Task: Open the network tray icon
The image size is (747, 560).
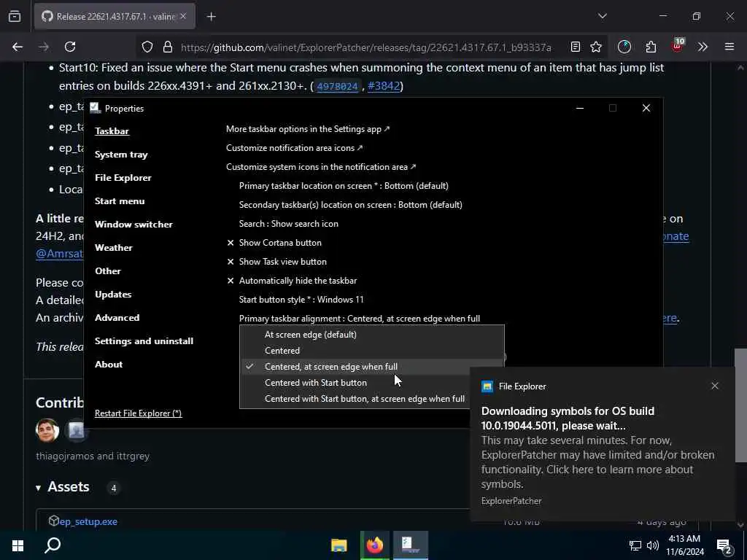Action: (x=635, y=545)
